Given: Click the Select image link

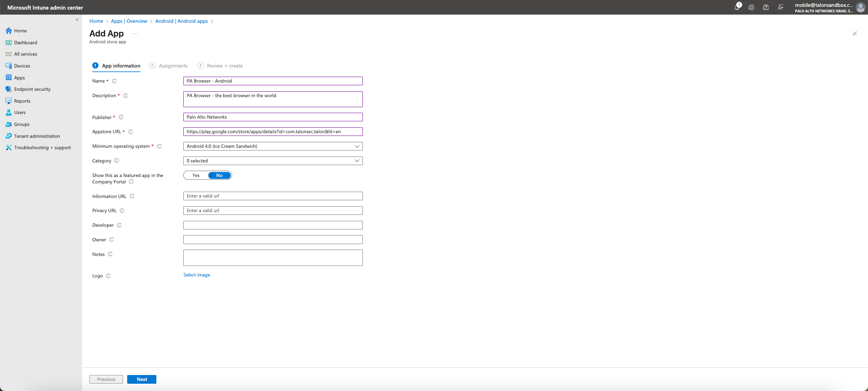Looking at the screenshot, I should click(x=196, y=275).
